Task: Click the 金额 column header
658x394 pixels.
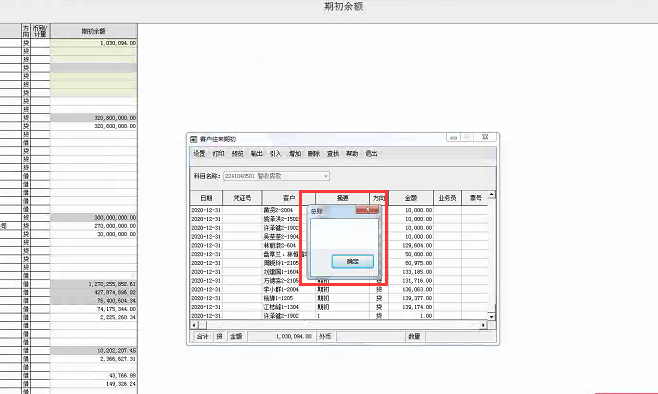Action: [x=411, y=198]
